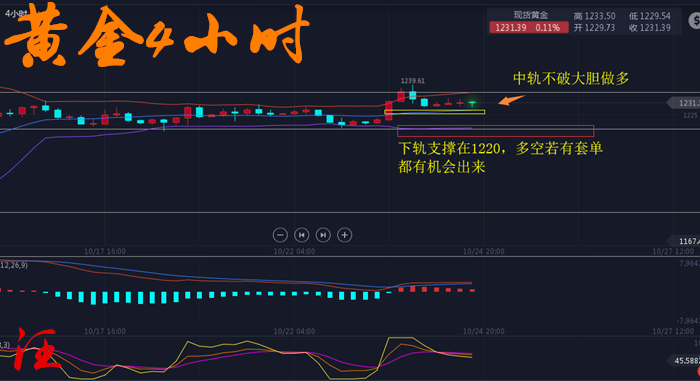Select the 10/24 20:00 time axis label
The height and width of the screenshot is (381, 700).
(x=483, y=251)
